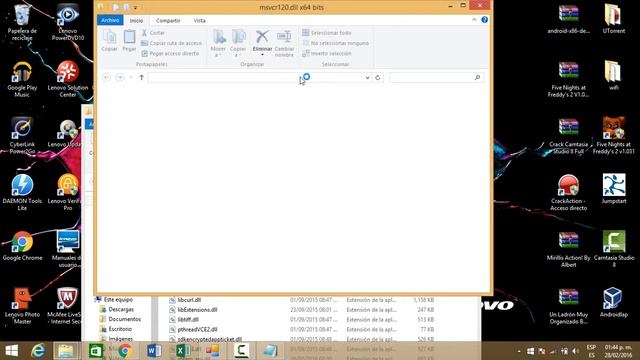Viewport: 640px width, 360px height.
Task: Open Explorer help question mark icon
Action: point(484,20)
